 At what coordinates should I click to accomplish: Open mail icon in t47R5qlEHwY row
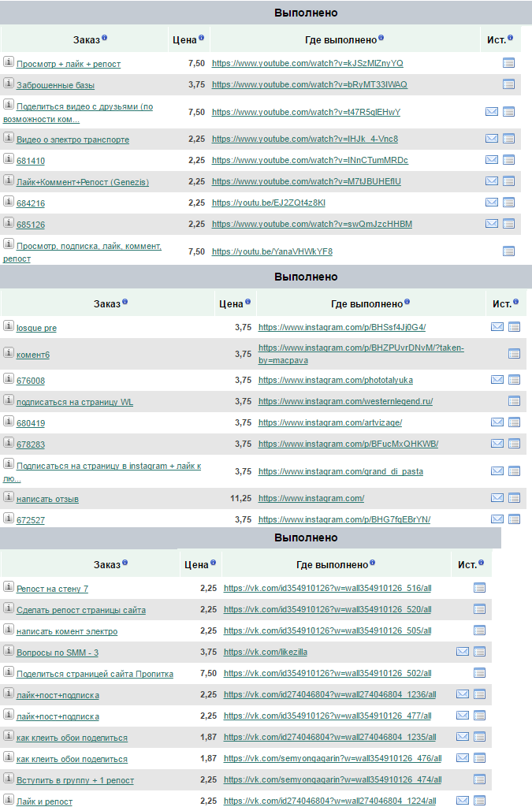(x=491, y=111)
